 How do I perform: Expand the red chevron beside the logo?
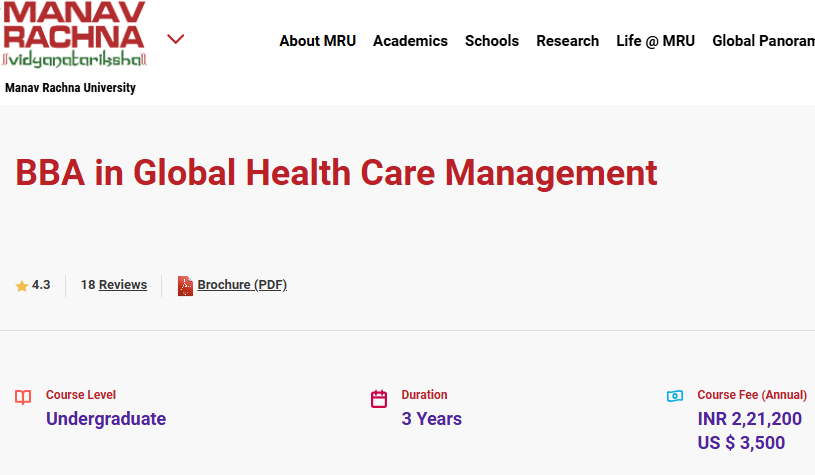pos(176,40)
